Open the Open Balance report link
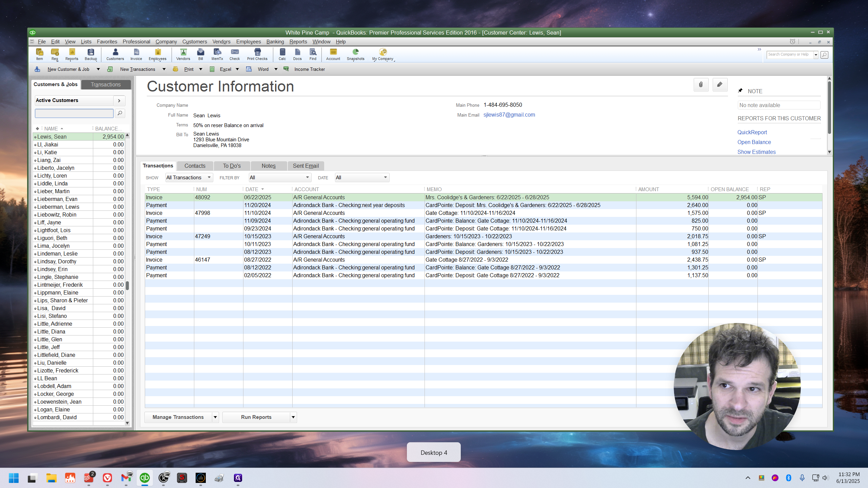 click(754, 142)
